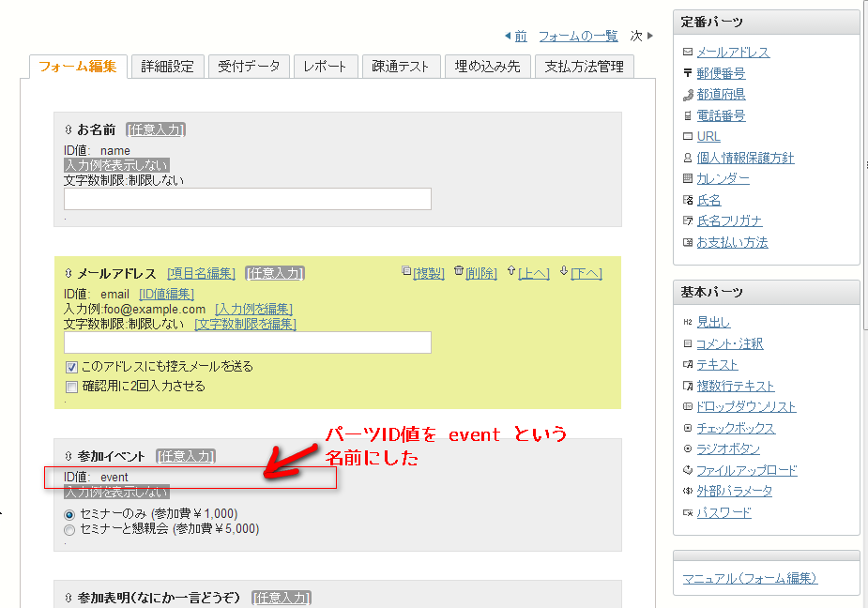Click the postal code (郵便番号) icon
This screenshot has width=868, height=608.
tap(688, 73)
